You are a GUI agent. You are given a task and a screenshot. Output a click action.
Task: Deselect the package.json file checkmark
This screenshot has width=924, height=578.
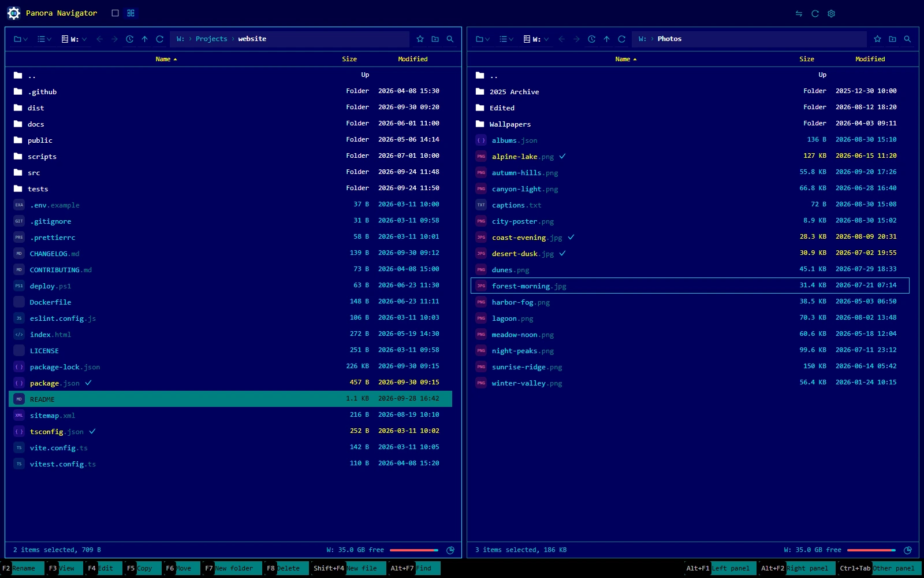88,383
